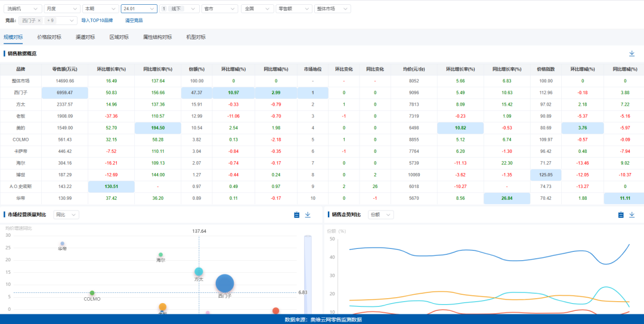Open the 机型对标 tab
The width and height of the screenshot is (644, 324).
[x=196, y=37]
